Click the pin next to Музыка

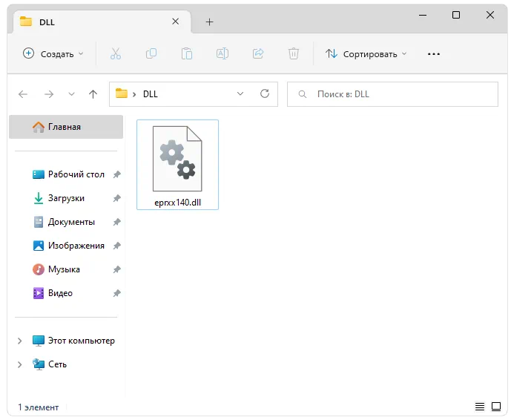click(116, 269)
